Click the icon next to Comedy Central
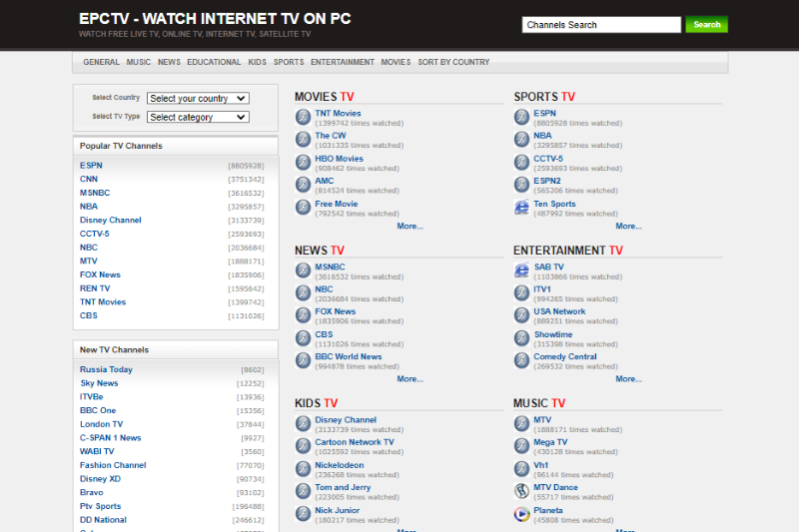The width and height of the screenshot is (799, 532). 521,360
